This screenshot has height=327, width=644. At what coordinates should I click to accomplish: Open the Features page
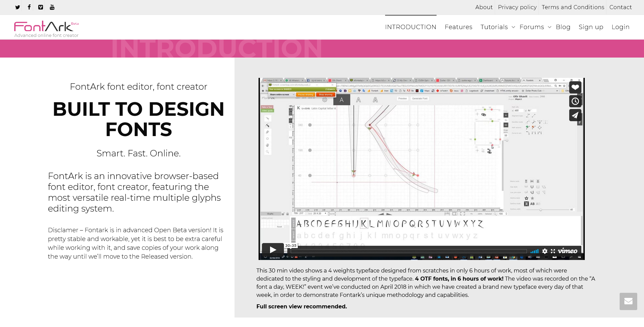point(458,27)
